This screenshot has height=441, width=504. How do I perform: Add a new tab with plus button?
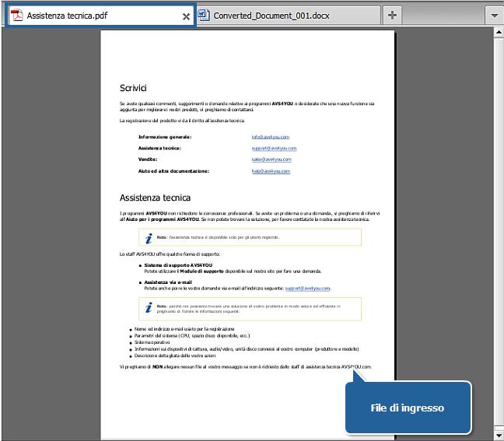pyautogui.click(x=392, y=15)
